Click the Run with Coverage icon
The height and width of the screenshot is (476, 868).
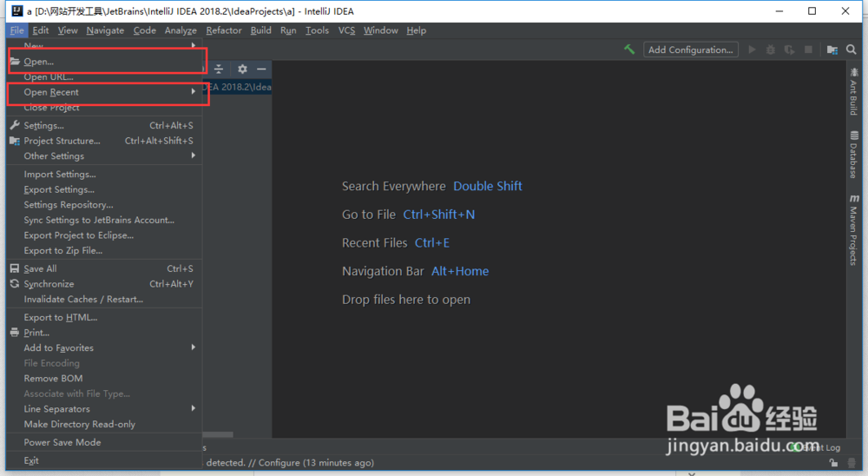[789, 50]
